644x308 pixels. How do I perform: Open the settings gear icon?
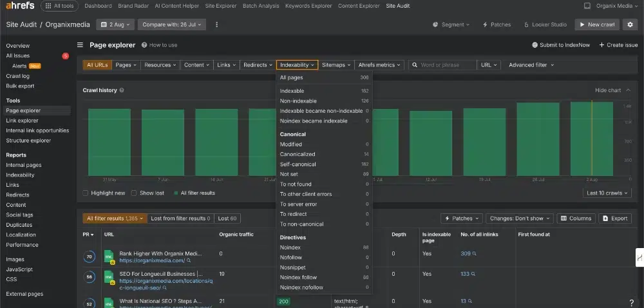click(x=630, y=24)
